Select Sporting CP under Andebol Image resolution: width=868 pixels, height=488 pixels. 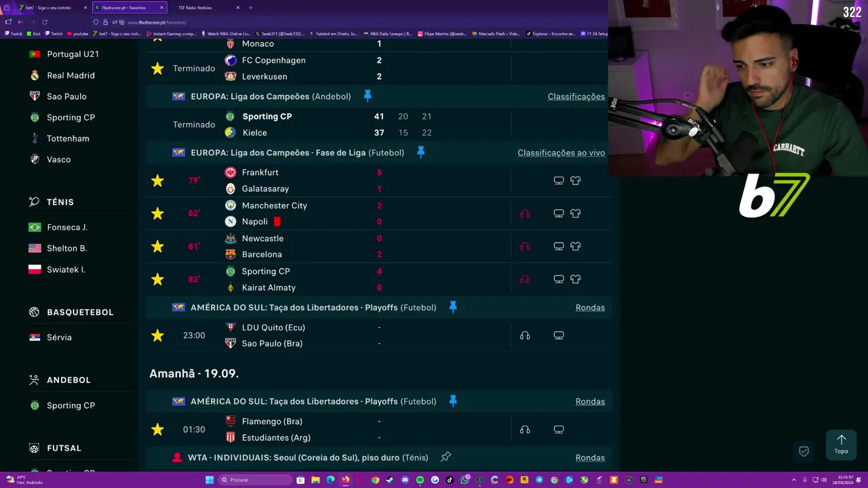coord(71,405)
